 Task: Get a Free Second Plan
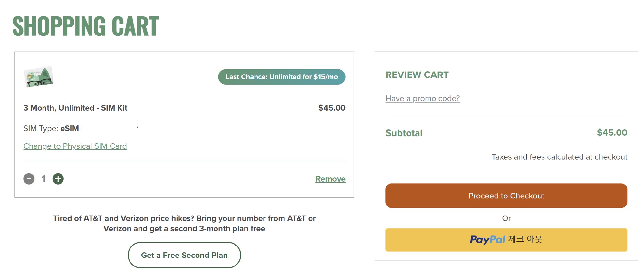point(184,255)
